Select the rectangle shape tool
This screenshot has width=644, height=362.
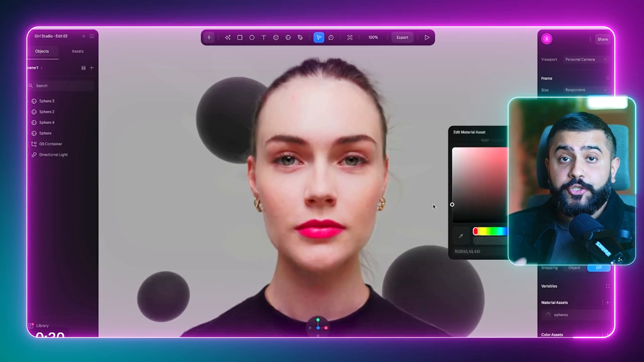239,37
